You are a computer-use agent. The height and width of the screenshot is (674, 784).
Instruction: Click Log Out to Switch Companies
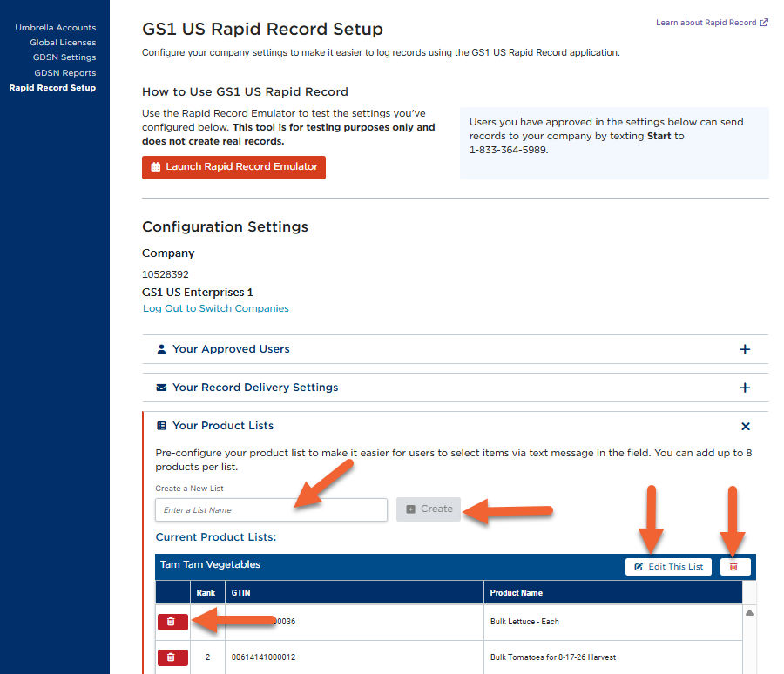pos(215,308)
